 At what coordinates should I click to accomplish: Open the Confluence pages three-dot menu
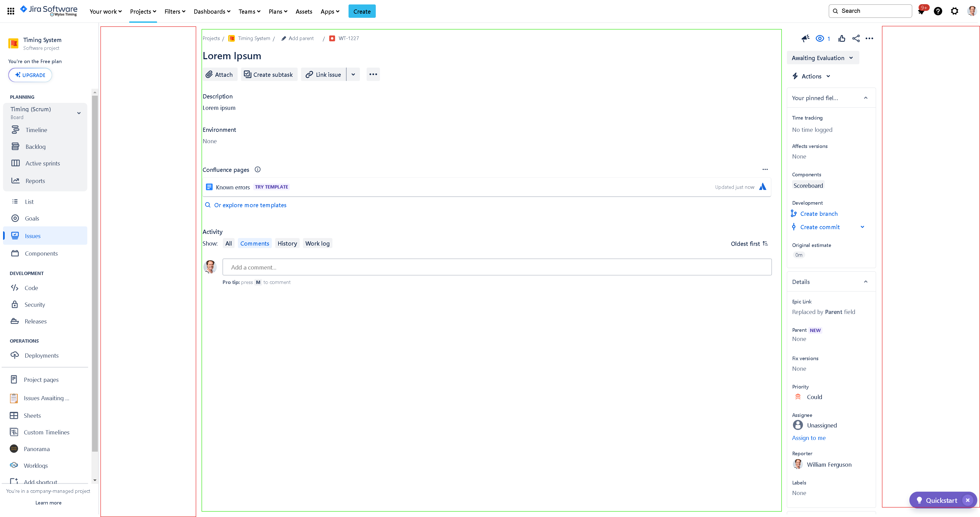765,169
